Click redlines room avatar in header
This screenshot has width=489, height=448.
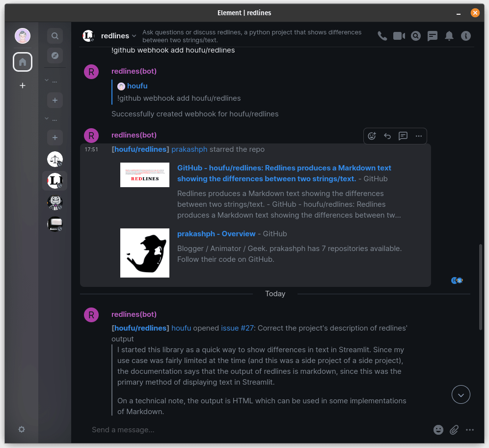[x=88, y=36]
